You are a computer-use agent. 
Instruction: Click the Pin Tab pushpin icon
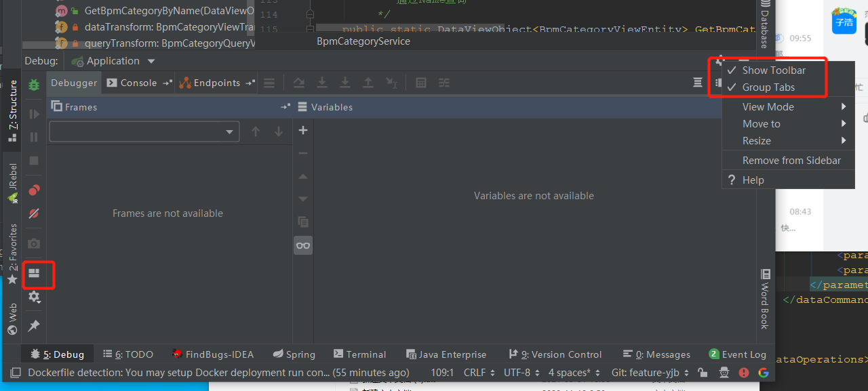(34, 326)
